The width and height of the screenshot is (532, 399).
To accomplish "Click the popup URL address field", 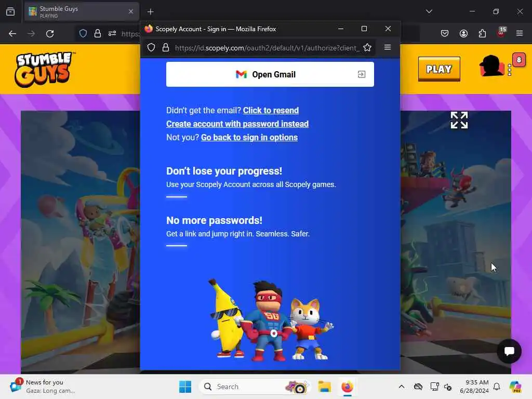I will tap(267, 48).
